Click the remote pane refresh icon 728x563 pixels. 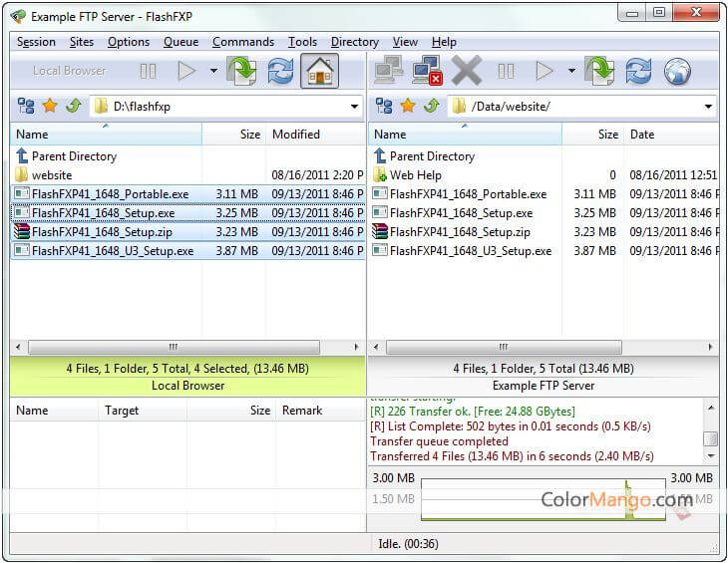[639, 71]
